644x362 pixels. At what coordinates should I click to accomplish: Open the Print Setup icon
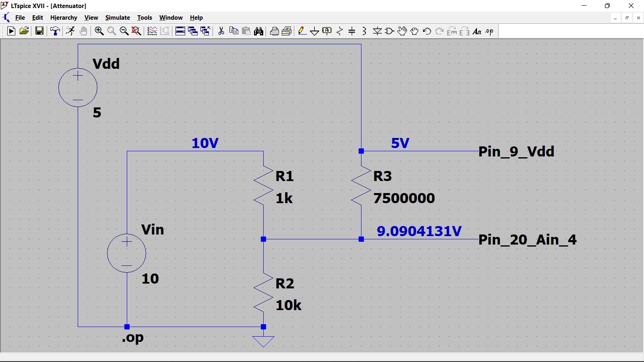pos(287,31)
